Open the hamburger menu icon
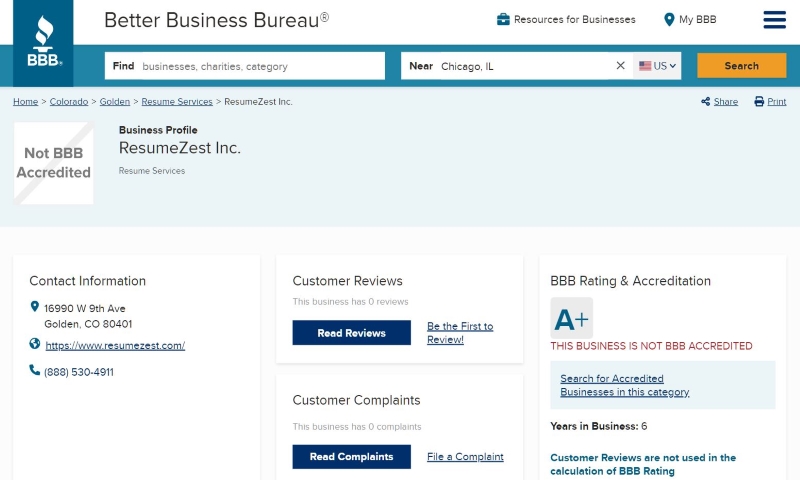The image size is (800, 480). point(774,20)
